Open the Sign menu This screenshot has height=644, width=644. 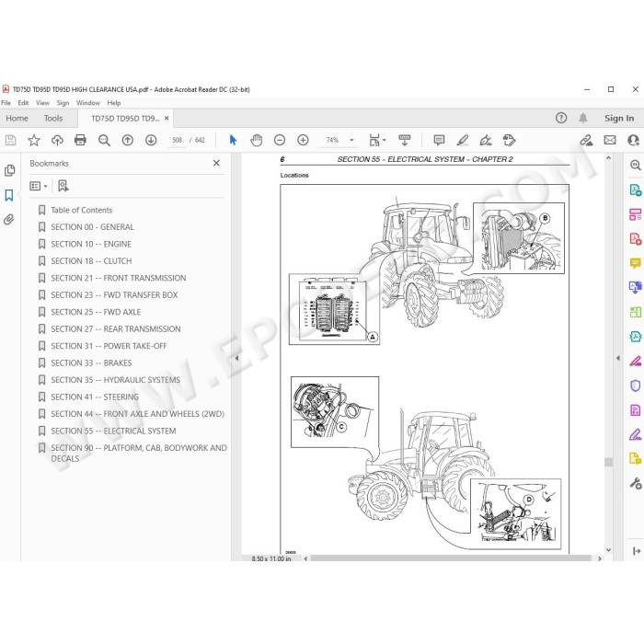click(63, 103)
